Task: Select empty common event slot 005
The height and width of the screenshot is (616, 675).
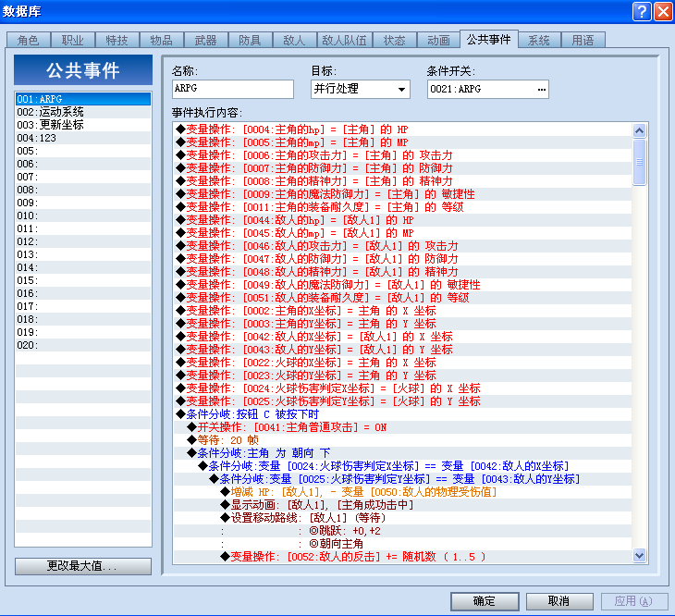Action: pos(83,151)
